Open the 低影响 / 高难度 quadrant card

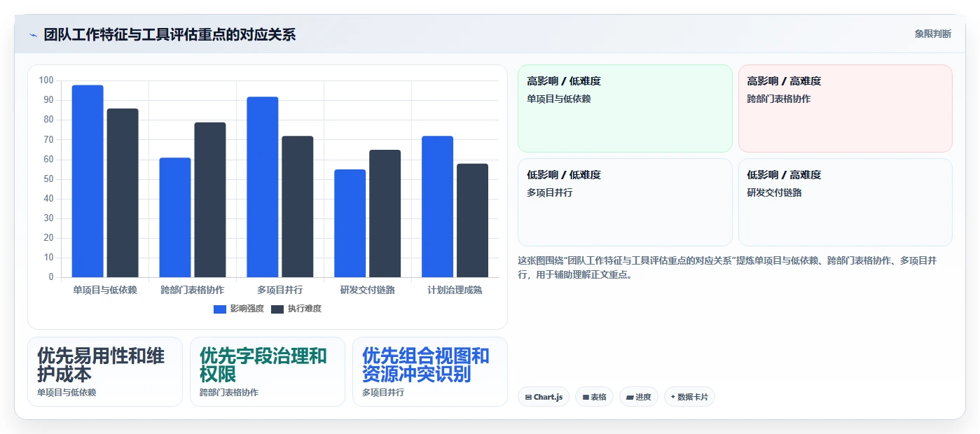846,202
